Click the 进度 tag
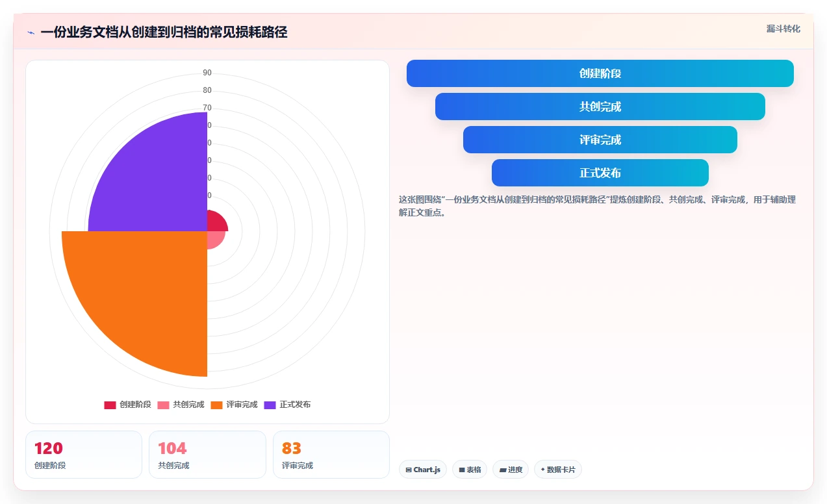 [x=511, y=470]
